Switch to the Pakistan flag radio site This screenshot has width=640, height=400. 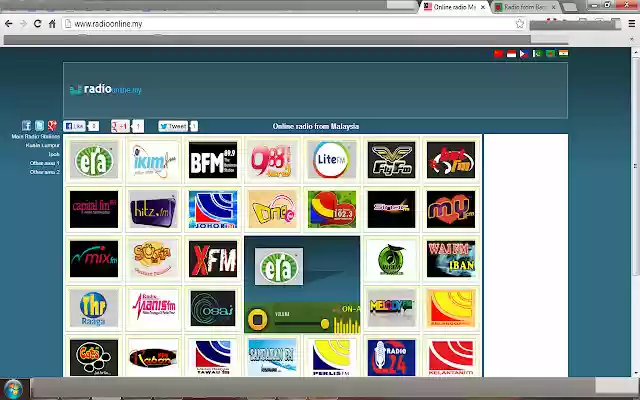pyautogui.click(x=538, y=54)
